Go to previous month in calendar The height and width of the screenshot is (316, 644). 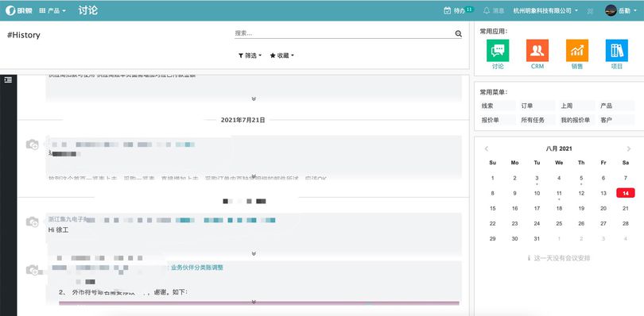click(x=487, y=148)
